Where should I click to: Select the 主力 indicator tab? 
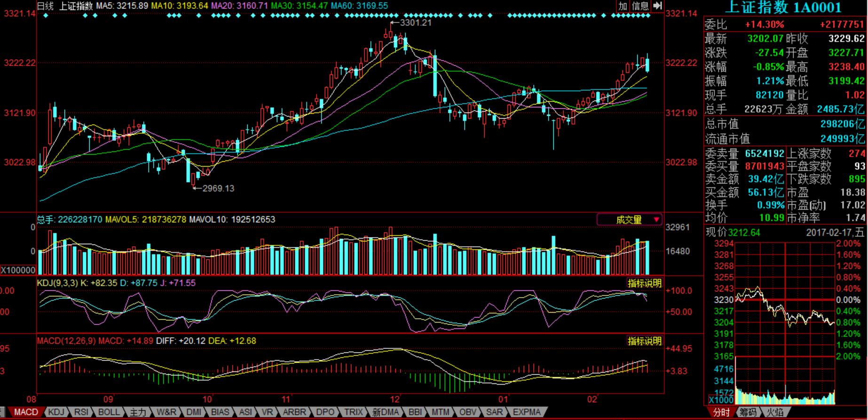click(138, 412)
